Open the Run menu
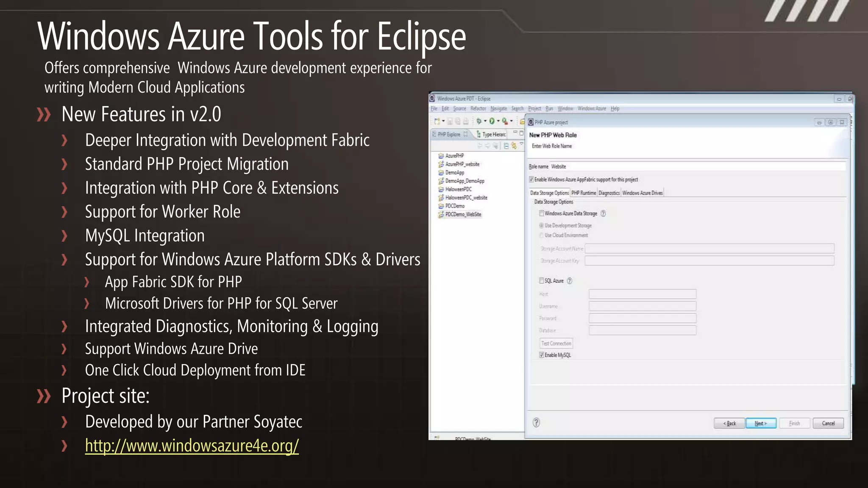 point(549,109)
